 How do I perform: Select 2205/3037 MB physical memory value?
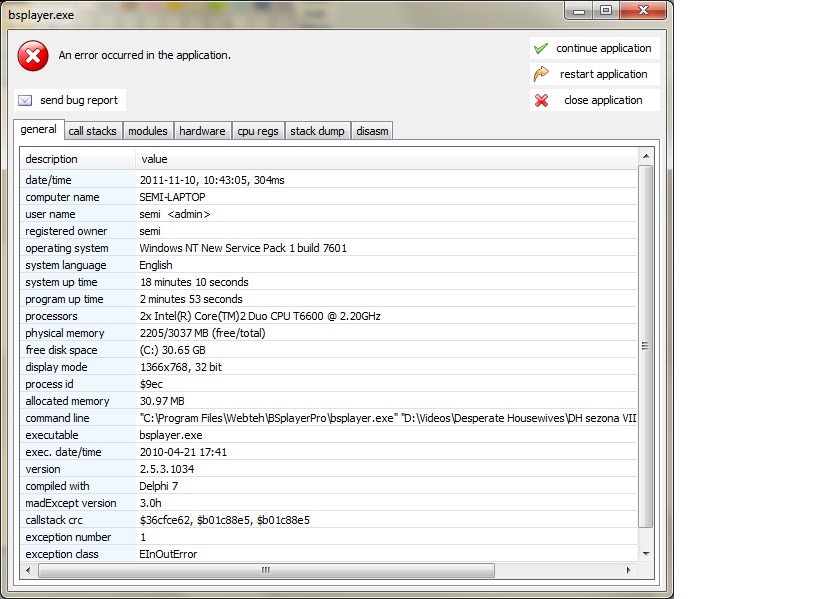pyautogui.click(x=202, y=333)
